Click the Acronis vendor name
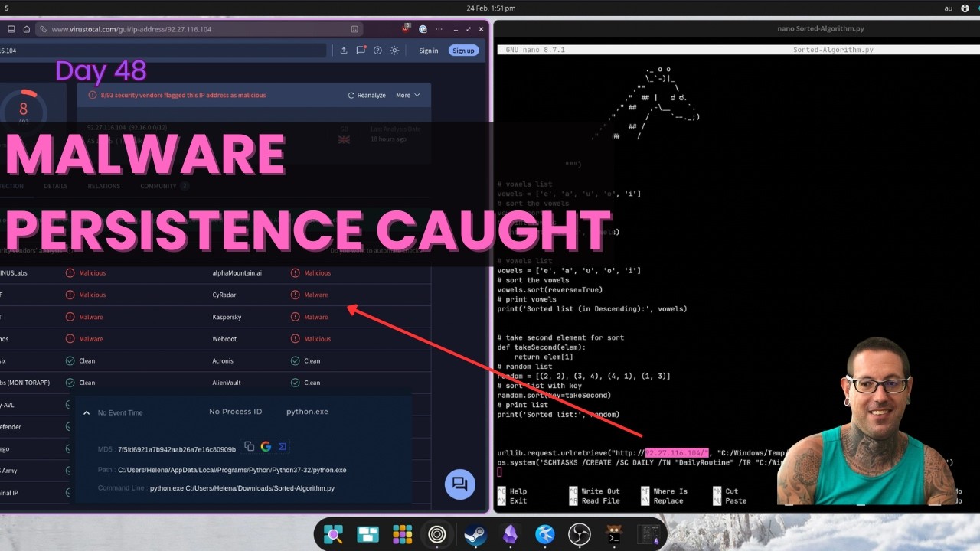The image size is (980, 551). (223, 360)
